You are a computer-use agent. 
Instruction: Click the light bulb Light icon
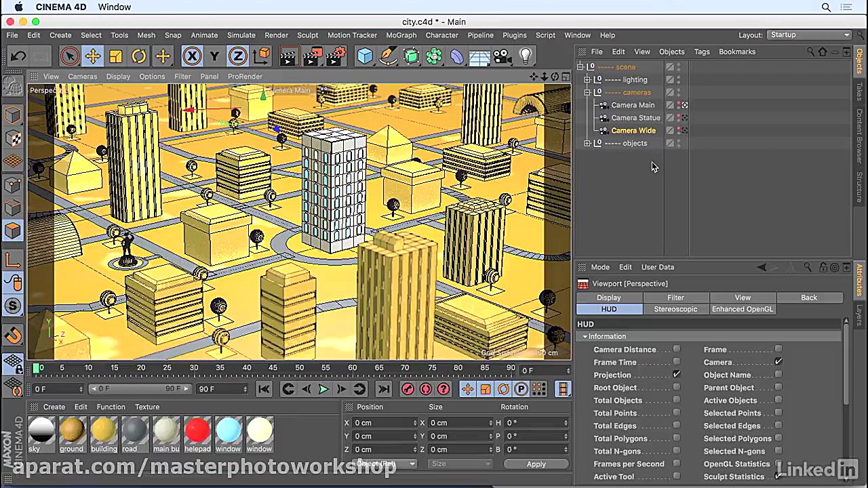click(x=526, y=56)
